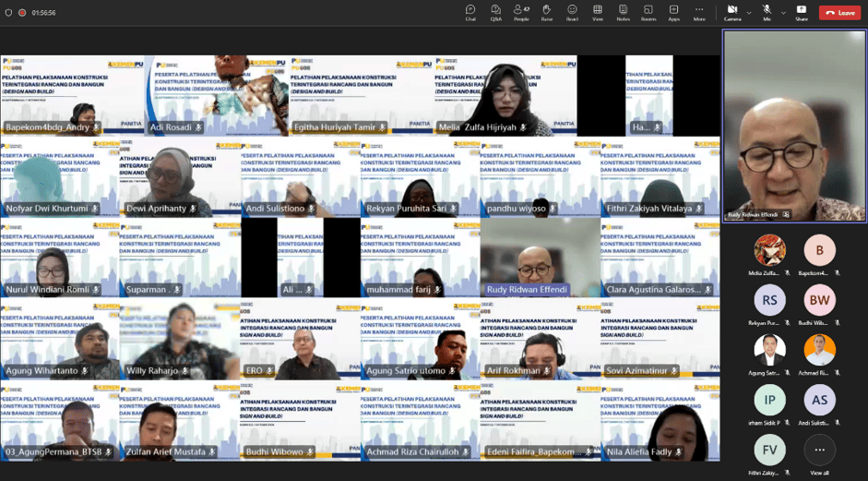Open meeting Notes

coord(623,12)
